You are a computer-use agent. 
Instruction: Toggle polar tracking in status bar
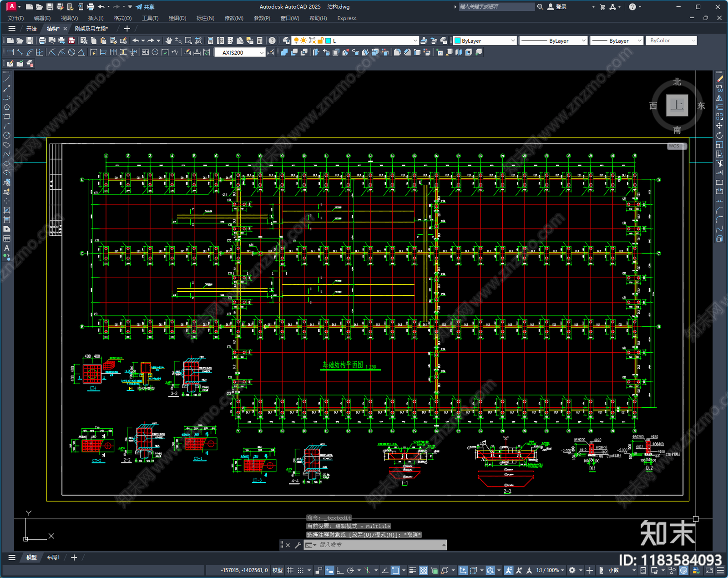[x=350, y=570]
